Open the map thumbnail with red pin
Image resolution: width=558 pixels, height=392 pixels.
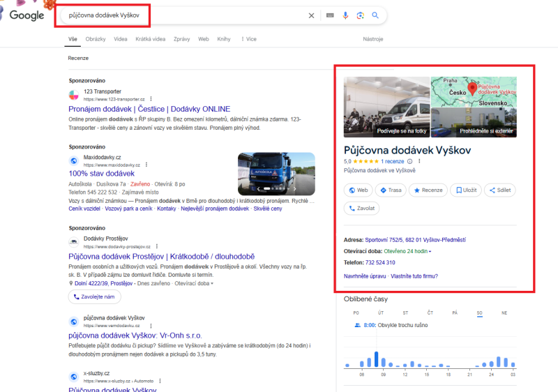[x=474, y=92]
